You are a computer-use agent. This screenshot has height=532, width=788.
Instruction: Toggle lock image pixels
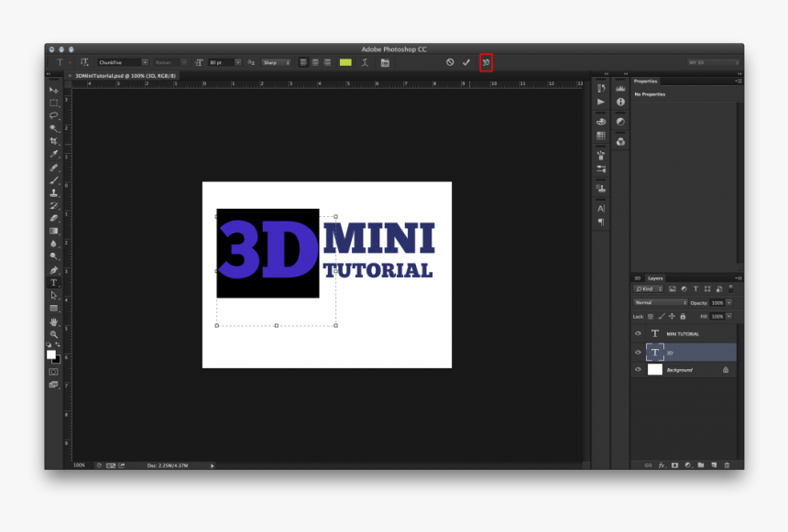(x=661, y=317)
